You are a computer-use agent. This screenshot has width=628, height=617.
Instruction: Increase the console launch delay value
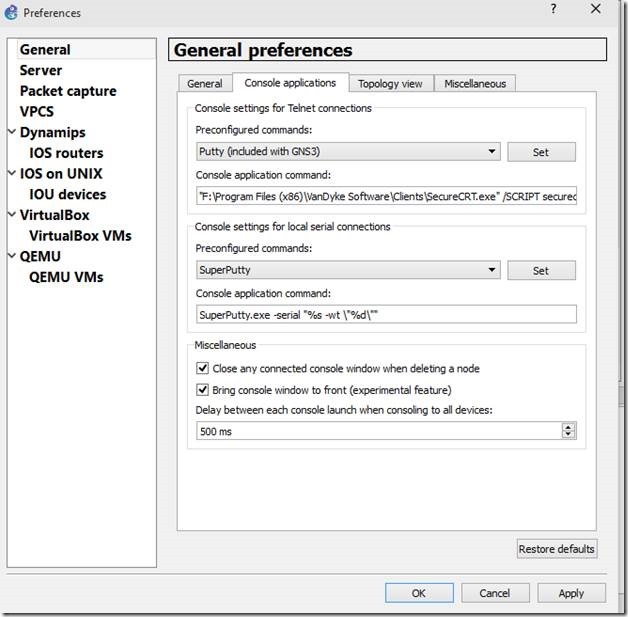(x=569, y=427)
